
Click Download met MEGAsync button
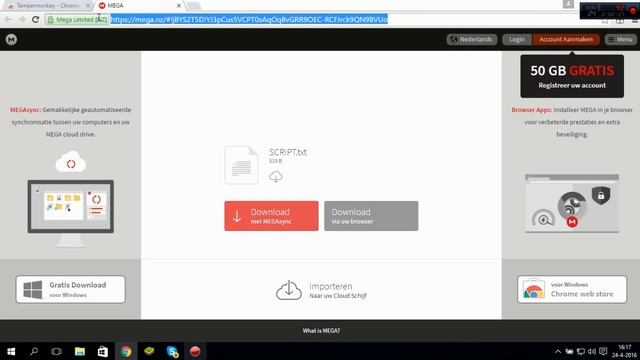271,216
